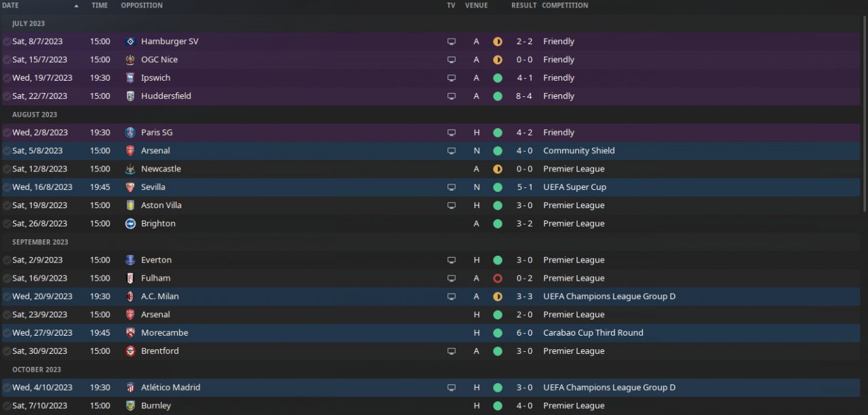Collapse the SEPTEMBER 2023 month group
Viewport: 868px width, 415px height.
[40, 242]
